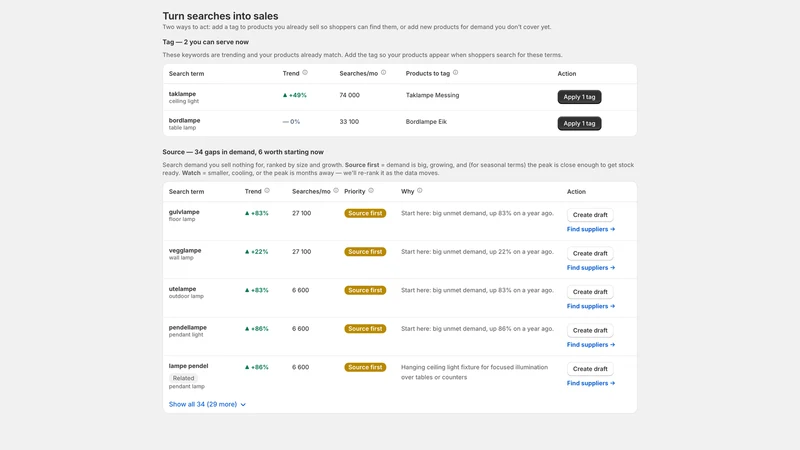Viewport: 800px width, 450px height.
Task: Select the utelampe search term
Action: 182,289
